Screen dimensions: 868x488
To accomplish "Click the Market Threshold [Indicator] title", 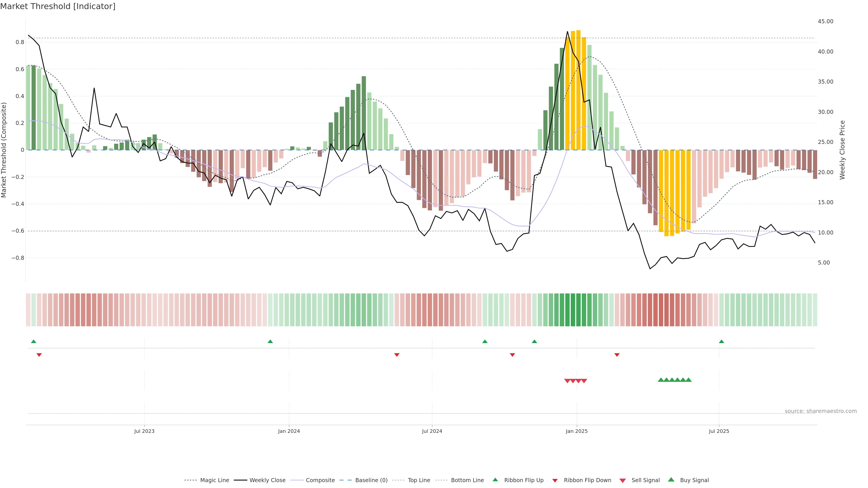I will coord(58,6).
